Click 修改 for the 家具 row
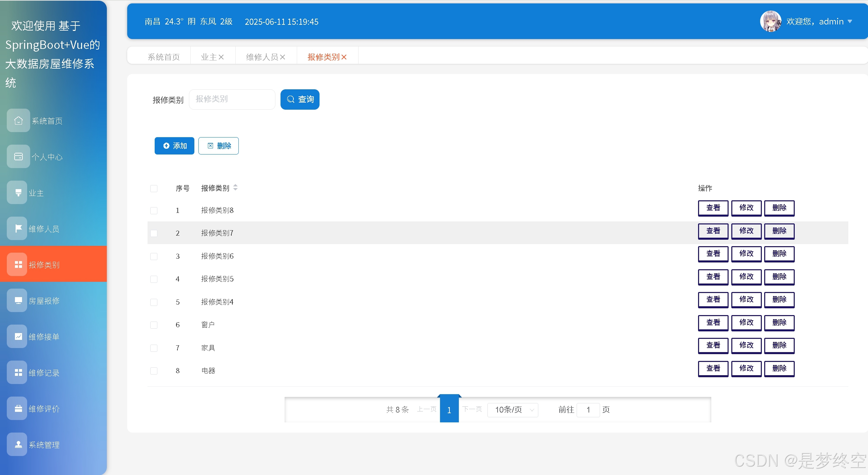 coord(746,345)
